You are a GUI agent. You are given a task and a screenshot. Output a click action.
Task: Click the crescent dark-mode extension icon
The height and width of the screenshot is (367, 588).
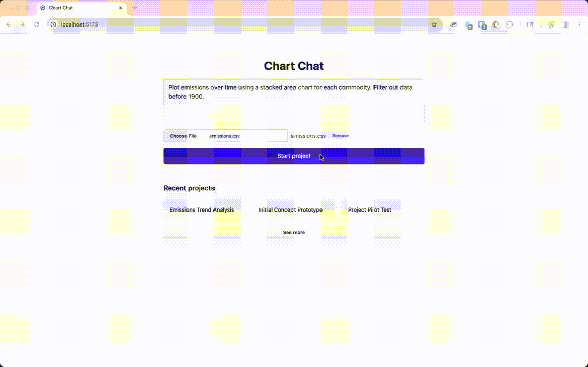coord(495,24)
